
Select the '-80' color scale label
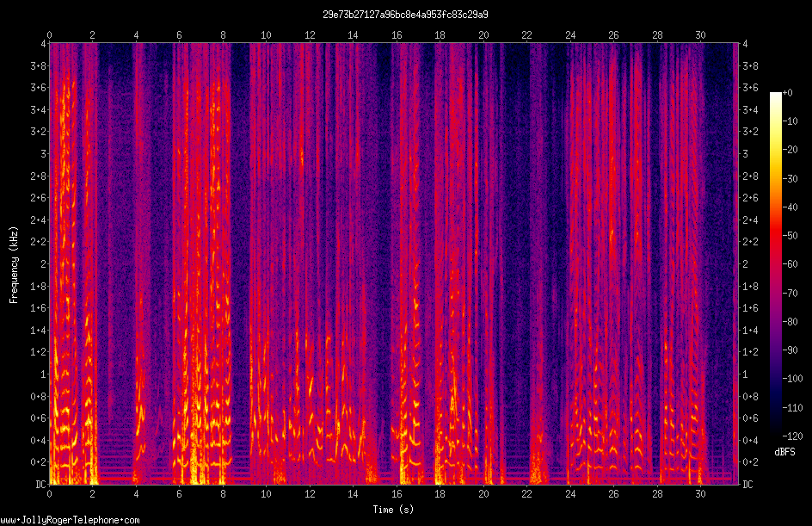790,322
